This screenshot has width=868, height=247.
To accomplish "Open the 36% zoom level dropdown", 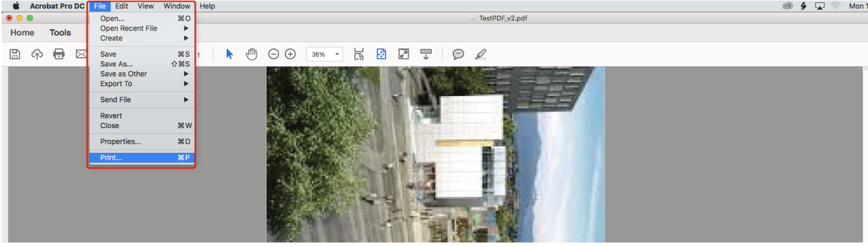I will (x=325, y=55).
